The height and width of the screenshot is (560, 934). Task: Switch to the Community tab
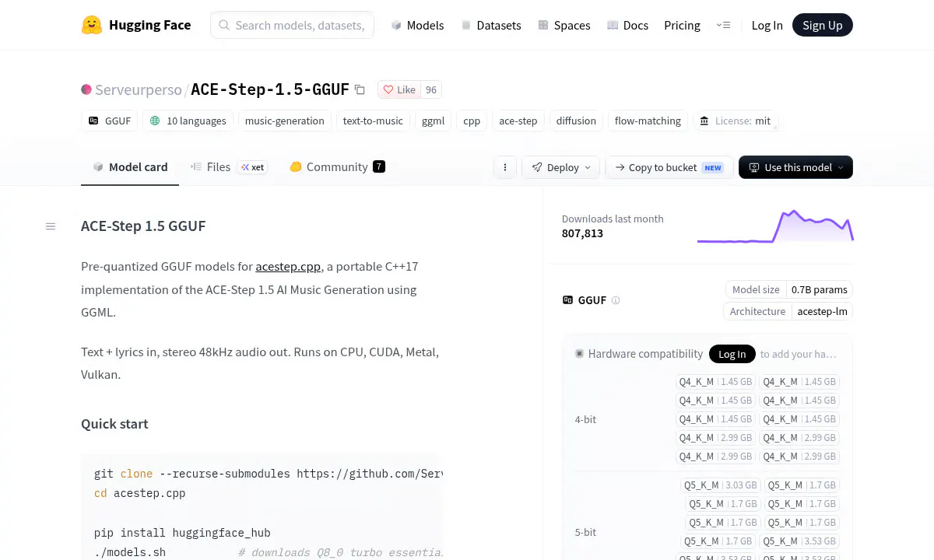tap(336, 166)
